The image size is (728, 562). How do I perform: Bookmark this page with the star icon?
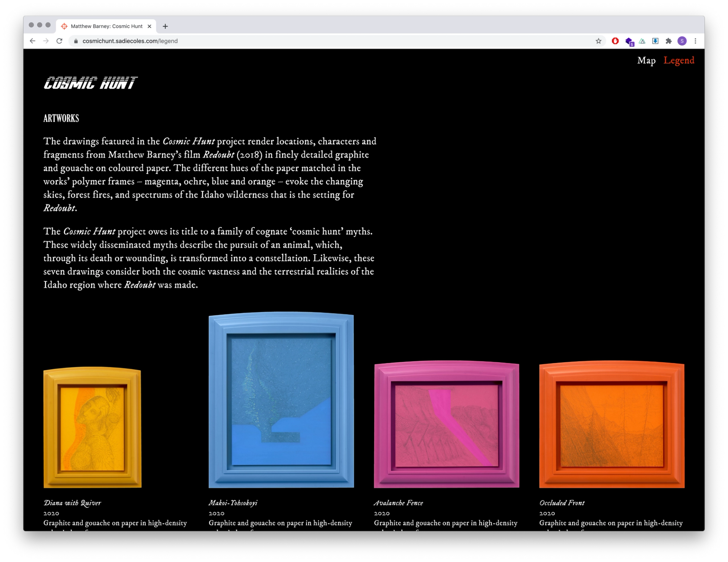(x=598, y=41)
